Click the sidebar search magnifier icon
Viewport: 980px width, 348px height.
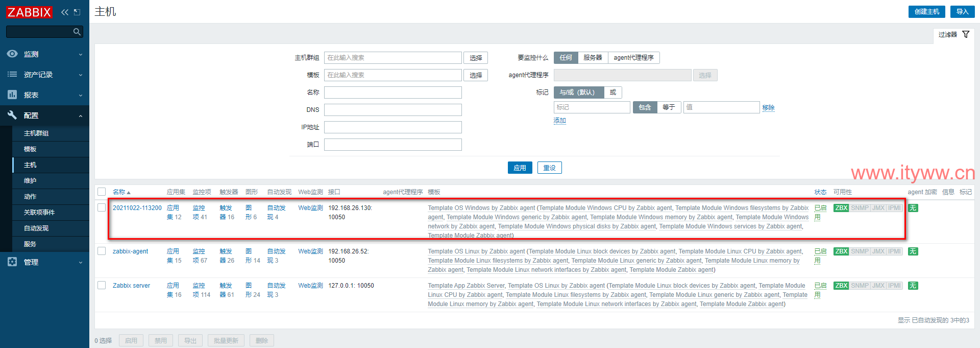pyautogui.click(x=77, y=32)
